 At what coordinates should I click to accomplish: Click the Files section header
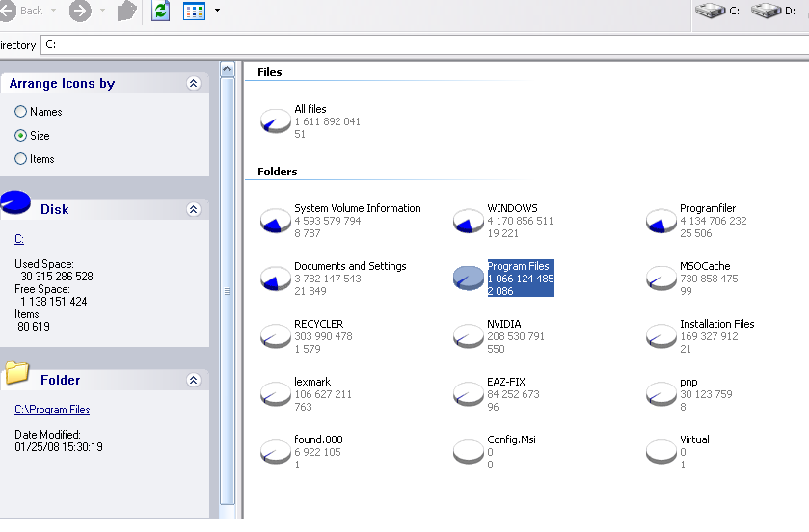click(270, 72)
